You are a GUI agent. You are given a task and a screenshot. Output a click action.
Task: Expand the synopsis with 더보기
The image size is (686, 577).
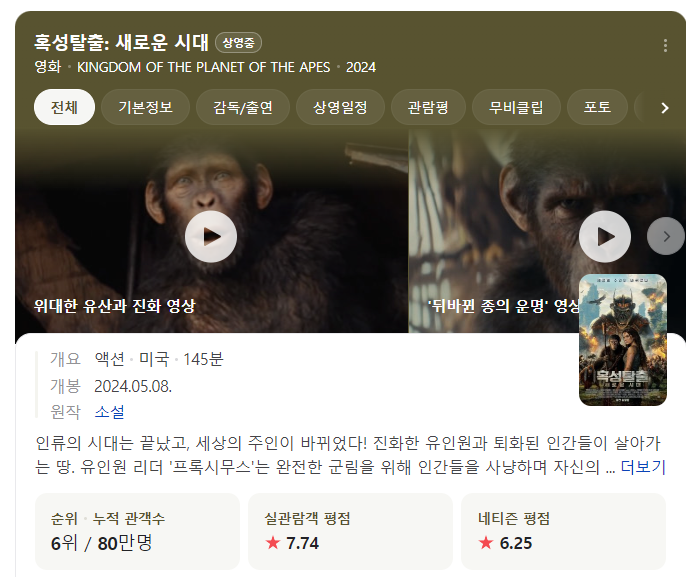[x=643, y=467]
